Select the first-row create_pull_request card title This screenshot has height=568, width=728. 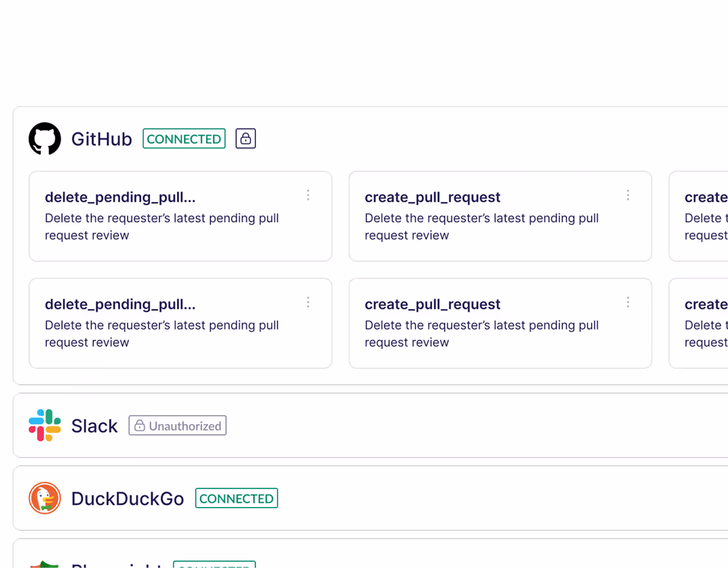click(433, 197)
